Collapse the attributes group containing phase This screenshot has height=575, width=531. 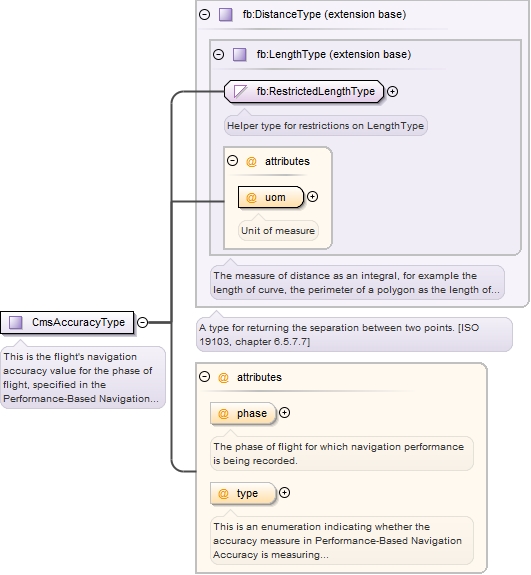(205, 377)
